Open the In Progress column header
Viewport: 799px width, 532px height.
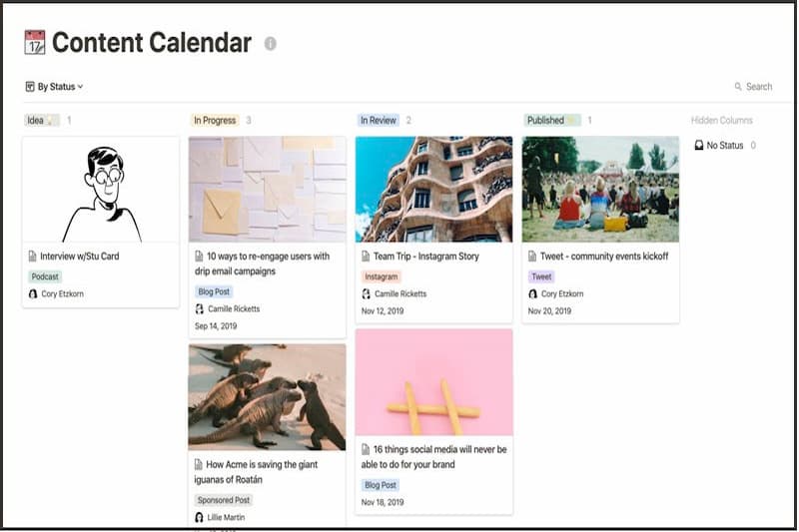pyautogui.click(x=215, y=121)
